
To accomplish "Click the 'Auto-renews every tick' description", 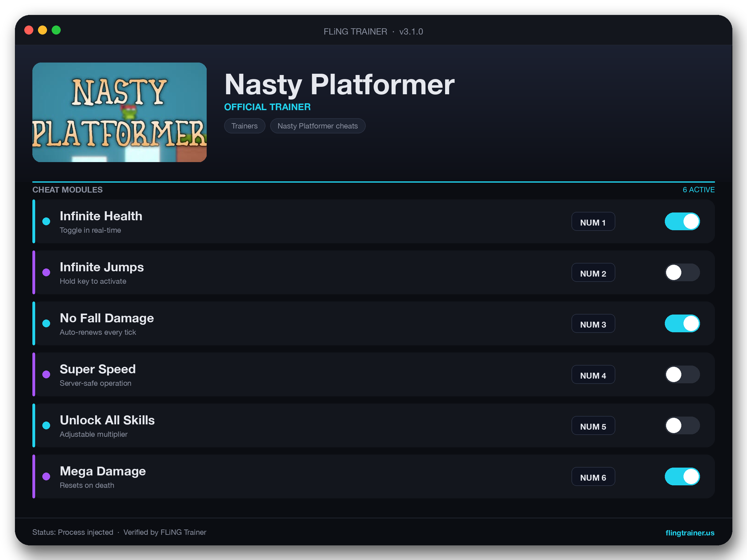I will (98, 332).
